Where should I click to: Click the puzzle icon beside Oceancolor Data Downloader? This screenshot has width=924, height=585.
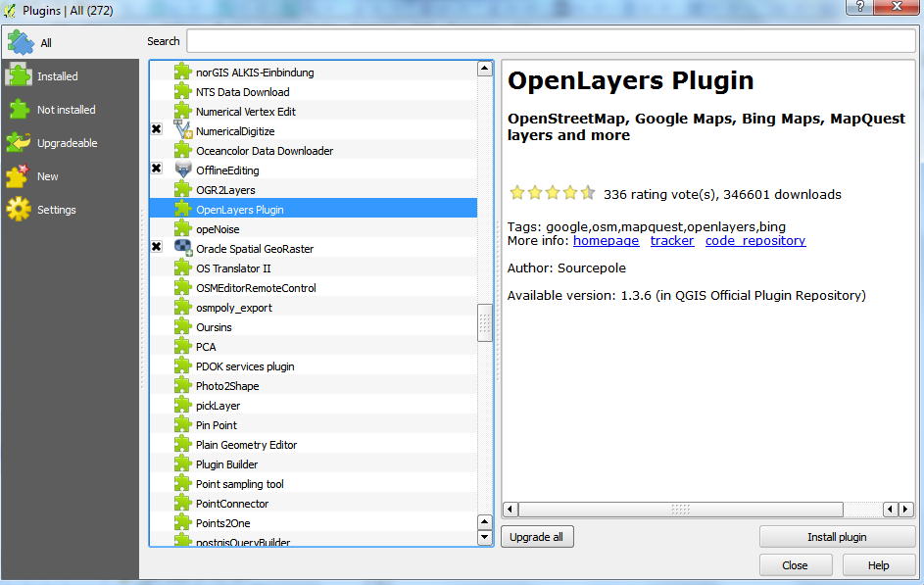coord(183,150)
